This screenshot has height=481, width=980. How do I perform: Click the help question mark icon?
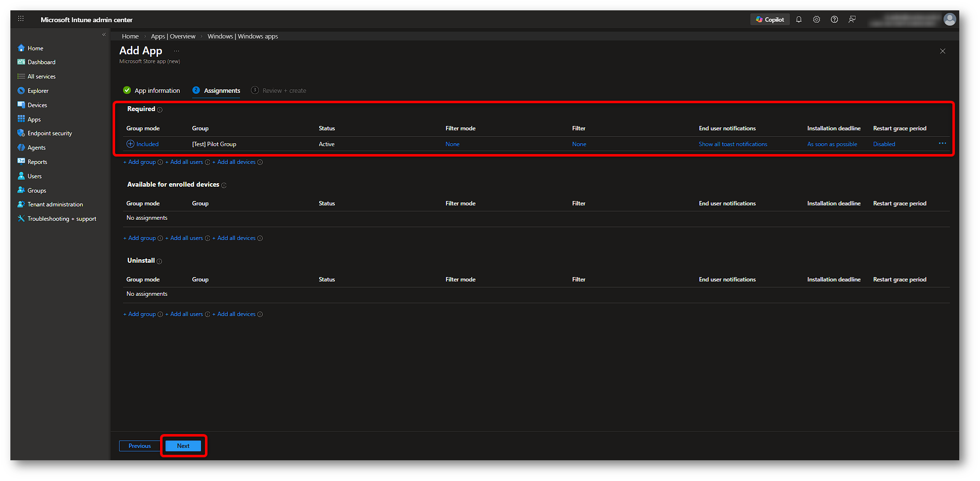(x=834, y=20)
